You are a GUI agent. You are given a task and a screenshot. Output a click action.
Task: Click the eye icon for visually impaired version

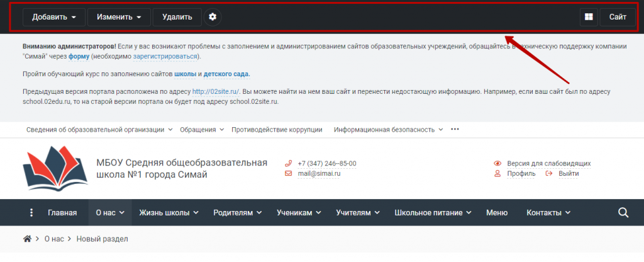coord(497,163)
